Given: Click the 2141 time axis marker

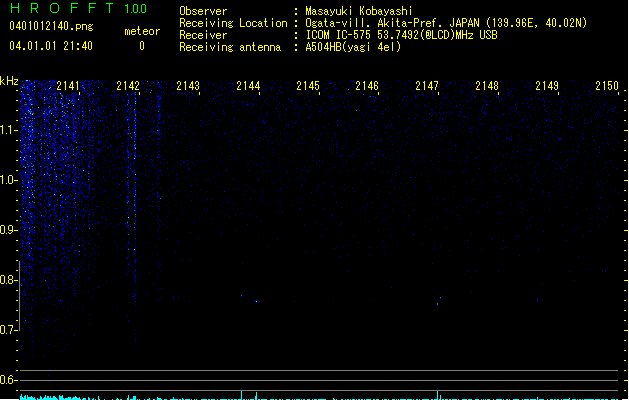Looking at the screenshot, I should point(68,86).
